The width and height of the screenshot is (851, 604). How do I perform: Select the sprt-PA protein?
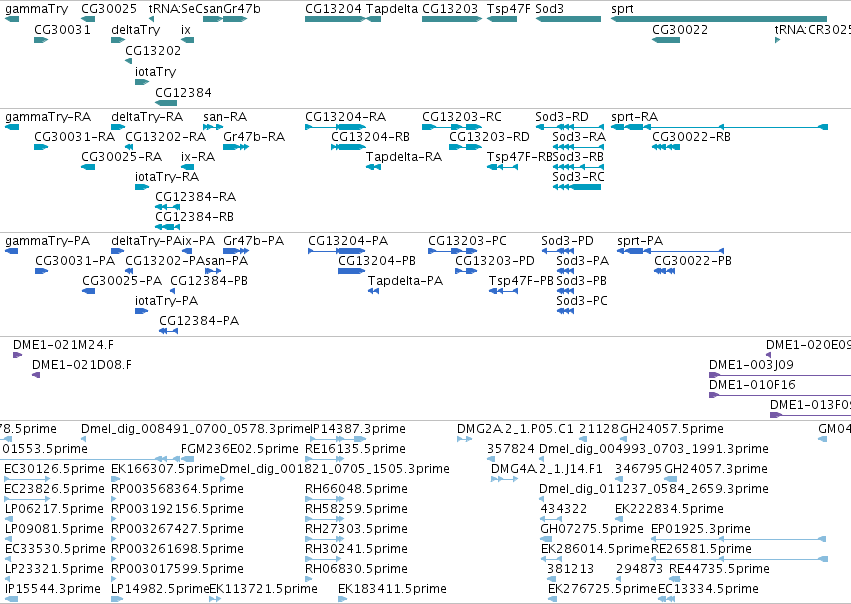[670, 251]
